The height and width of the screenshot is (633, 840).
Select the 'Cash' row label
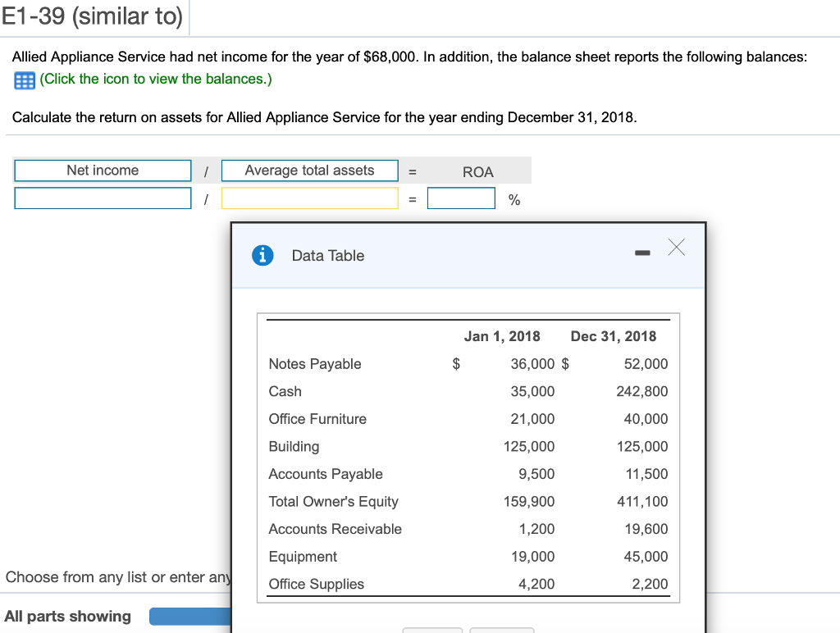(x=285, y=391)
